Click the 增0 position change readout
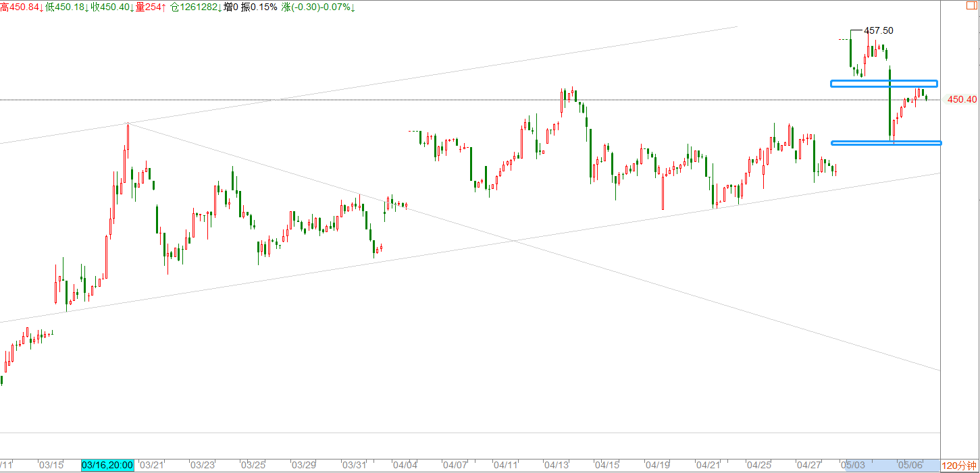 pos(232,7)
